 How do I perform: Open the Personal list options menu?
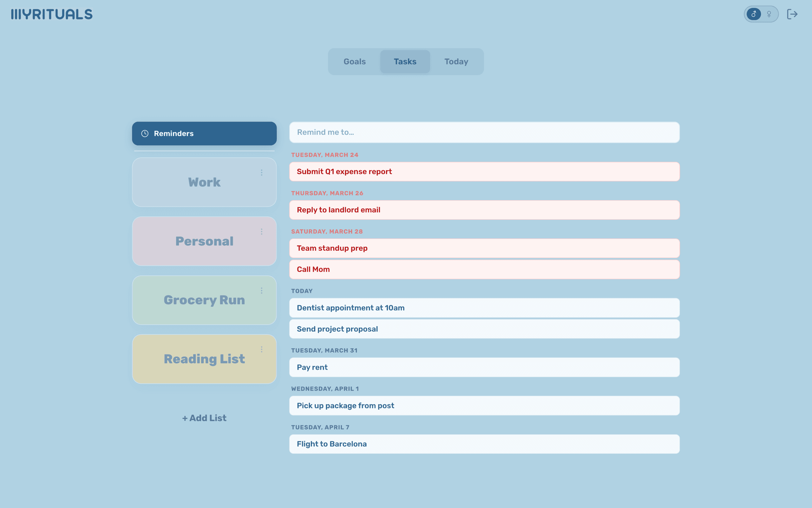click(x=262, y=231)
